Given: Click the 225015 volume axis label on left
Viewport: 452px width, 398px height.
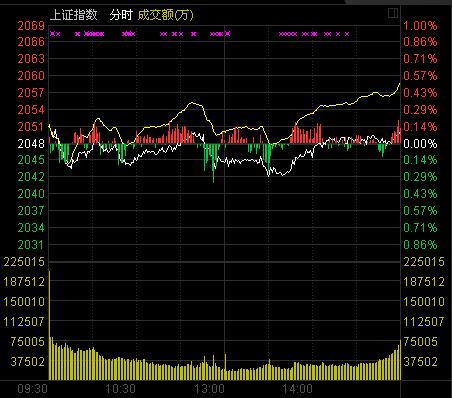Looking at the screenshot, I should point(24,262).
